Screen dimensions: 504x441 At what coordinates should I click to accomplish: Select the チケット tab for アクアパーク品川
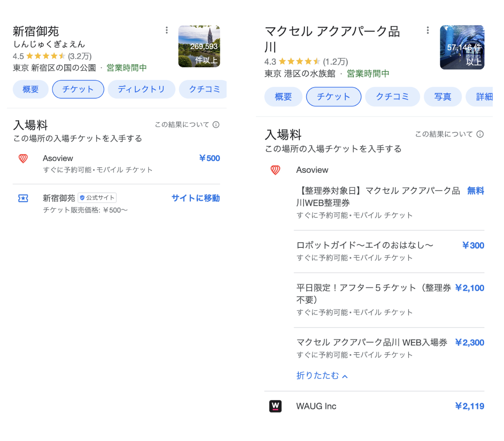point(334,96)
